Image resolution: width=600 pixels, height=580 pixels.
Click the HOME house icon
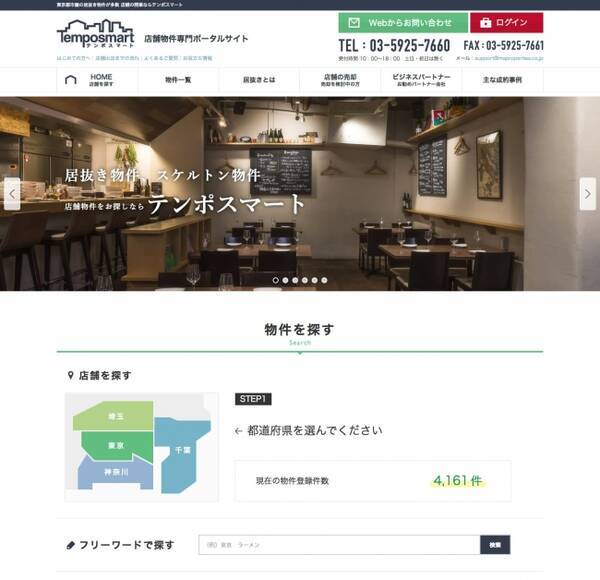coord(71,80)
